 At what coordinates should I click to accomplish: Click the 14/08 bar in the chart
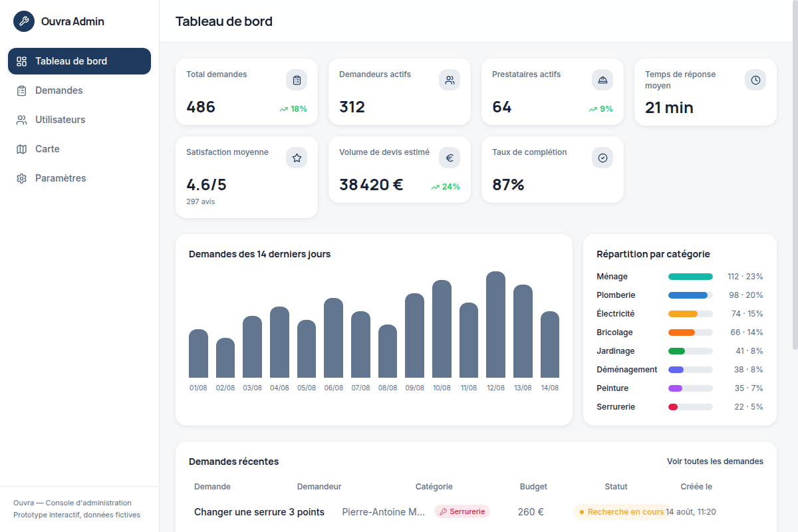[x=550, y=344]
